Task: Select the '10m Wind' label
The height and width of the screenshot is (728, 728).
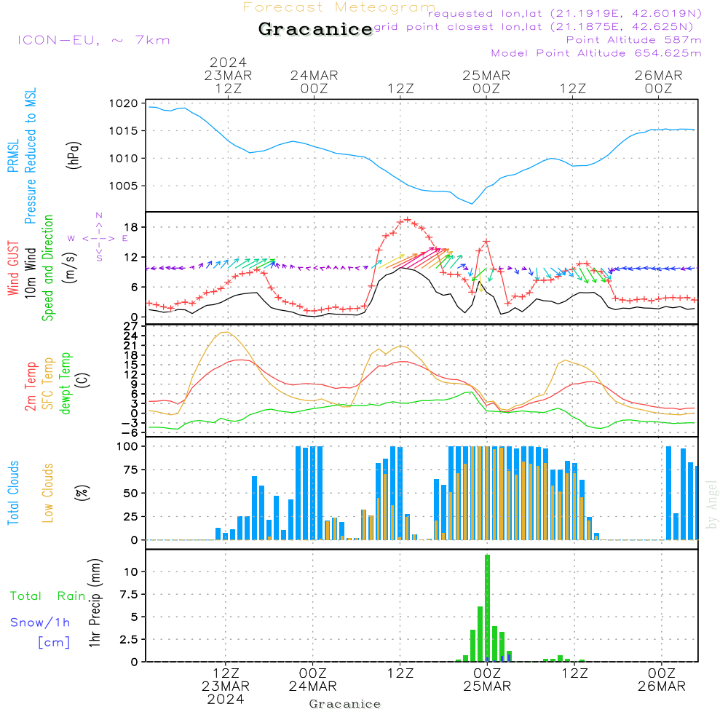Action: [30, 272]
